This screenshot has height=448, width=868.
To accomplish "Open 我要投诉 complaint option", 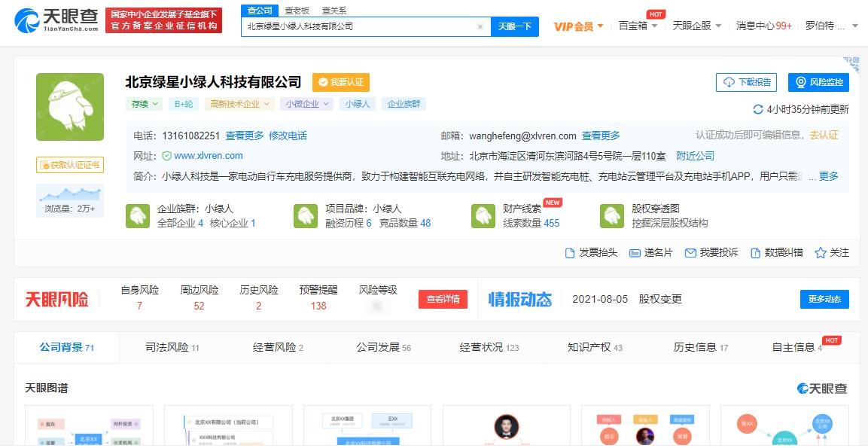I will click(711, 253).
